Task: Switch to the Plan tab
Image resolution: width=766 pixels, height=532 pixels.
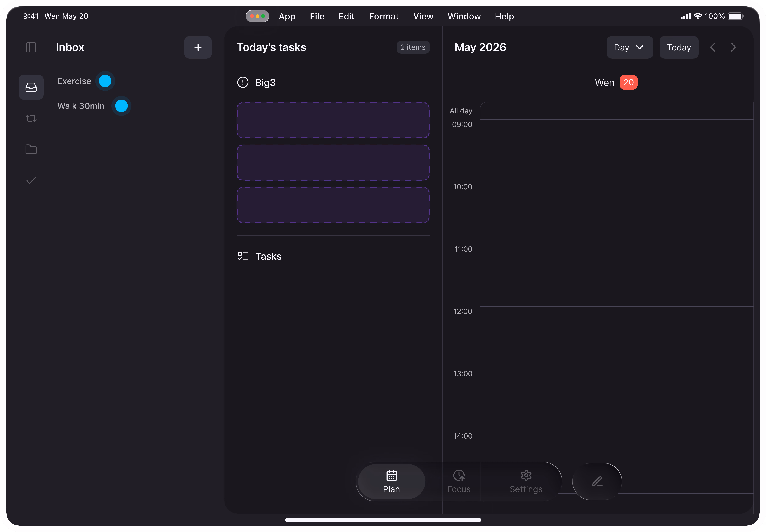Action: [392, 482]
